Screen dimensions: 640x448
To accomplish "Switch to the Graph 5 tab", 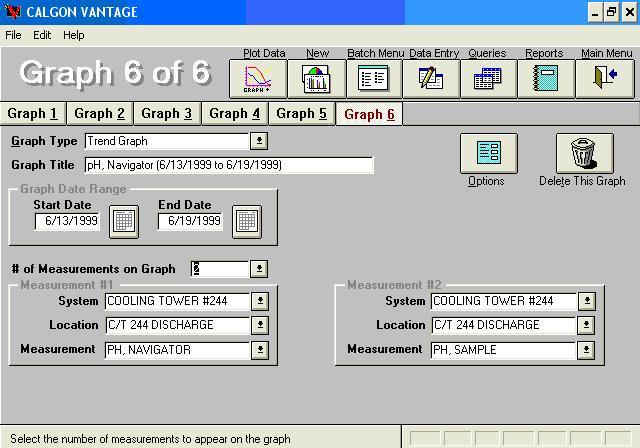I will click(302, 113).
